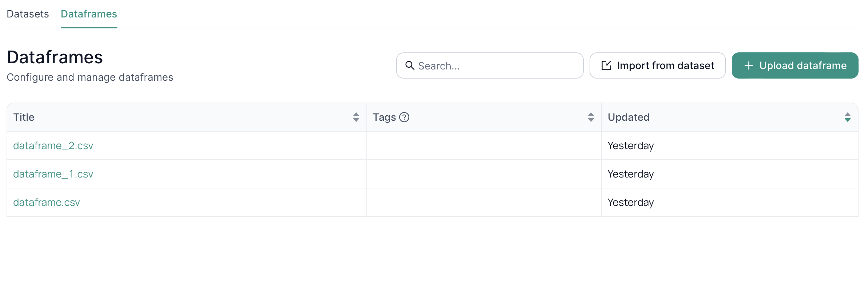The image size is (868, 291).
Task: Open dataframe_2.csv
Action: (53, 145)
